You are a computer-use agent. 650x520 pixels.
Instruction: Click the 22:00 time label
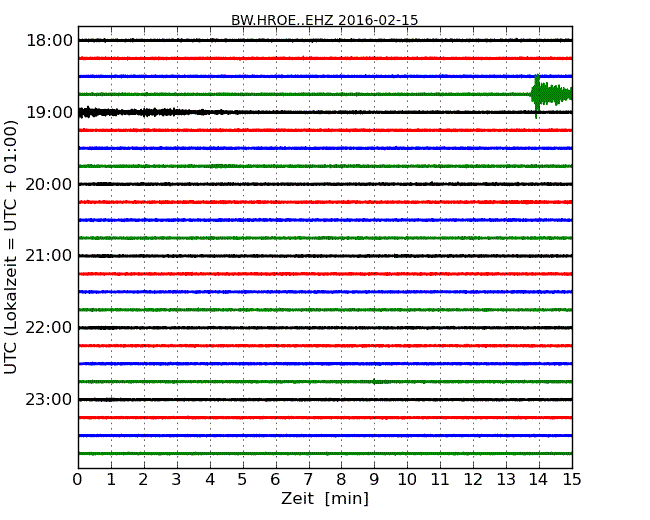pos(49,328)
